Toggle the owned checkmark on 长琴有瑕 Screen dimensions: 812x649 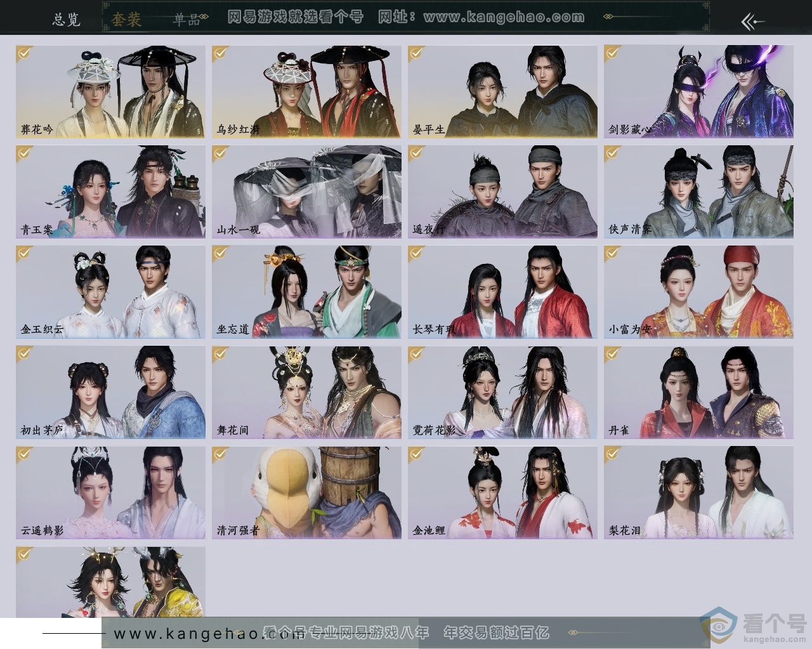point(416,253)
